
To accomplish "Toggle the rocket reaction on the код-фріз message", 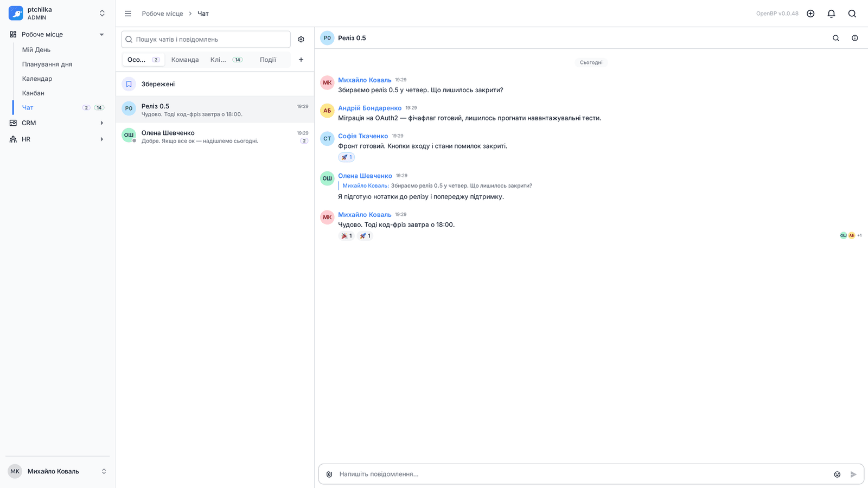I will [x=365, y=236].
